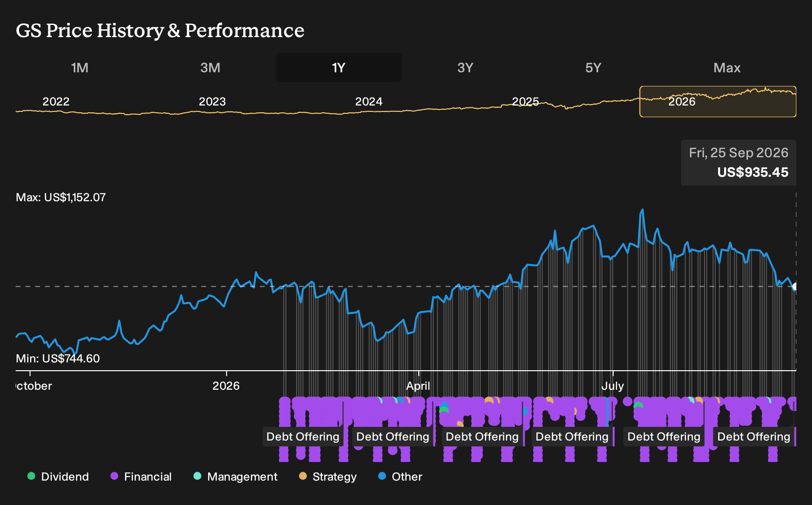Open the 3Y range view

[465, 68]
